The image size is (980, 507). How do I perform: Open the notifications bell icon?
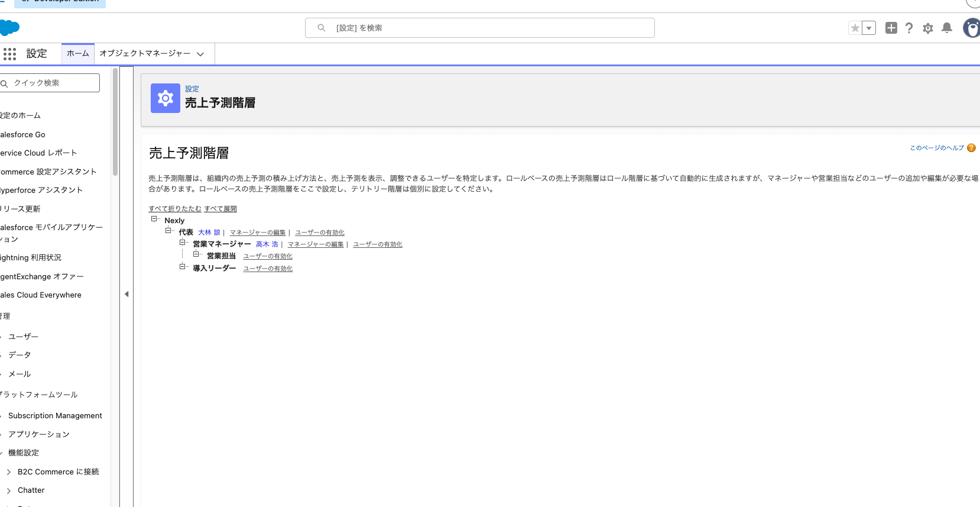947,28
